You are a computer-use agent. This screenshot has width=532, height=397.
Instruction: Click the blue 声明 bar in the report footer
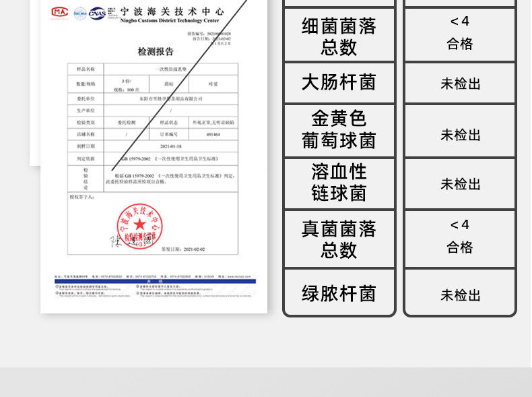point(155,281)
